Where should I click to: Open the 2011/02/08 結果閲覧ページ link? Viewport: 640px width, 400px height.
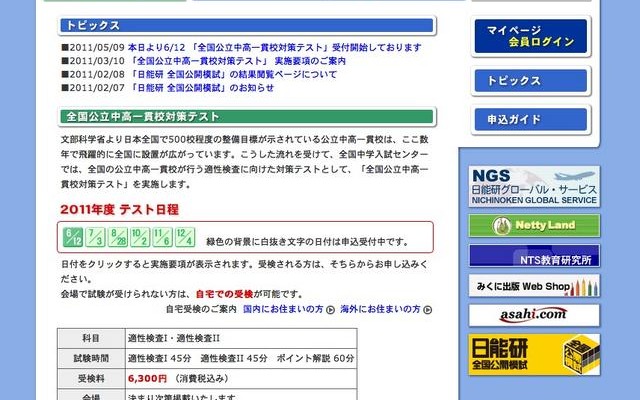pos(232,74)
